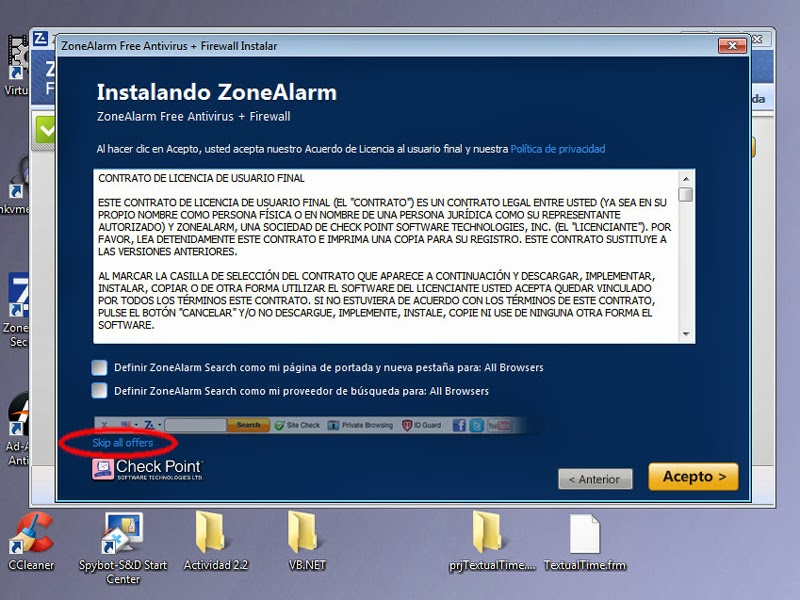
Task: Click the Check Point logo icon
Action: 103,469
